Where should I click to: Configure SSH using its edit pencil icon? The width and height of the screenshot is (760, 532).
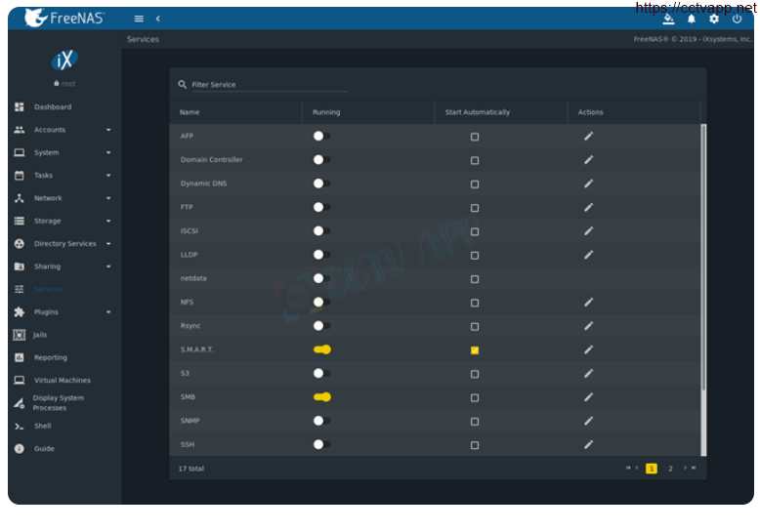pyautogui.click(x=588, y=444)
